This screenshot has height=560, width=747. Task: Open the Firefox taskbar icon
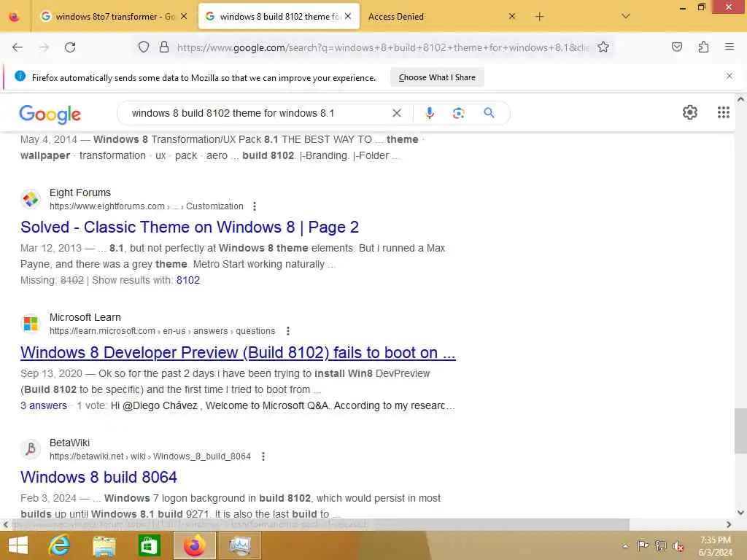[x=194, y=545]
